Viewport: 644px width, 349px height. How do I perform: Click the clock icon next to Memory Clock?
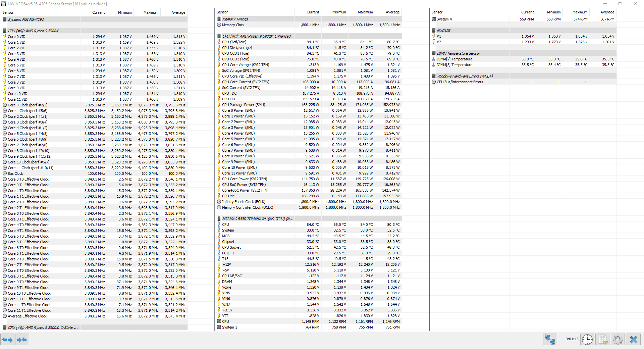[219, 25]
